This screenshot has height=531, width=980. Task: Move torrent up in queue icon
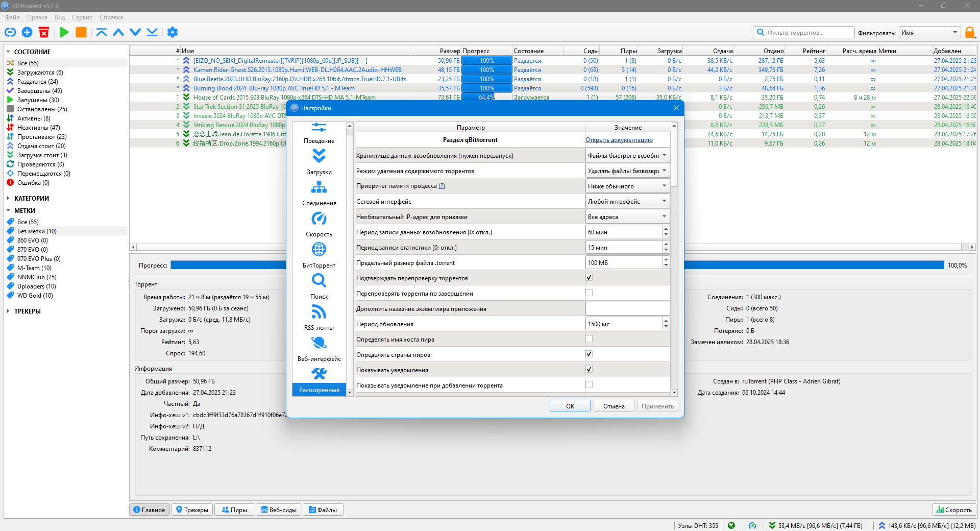118,33
